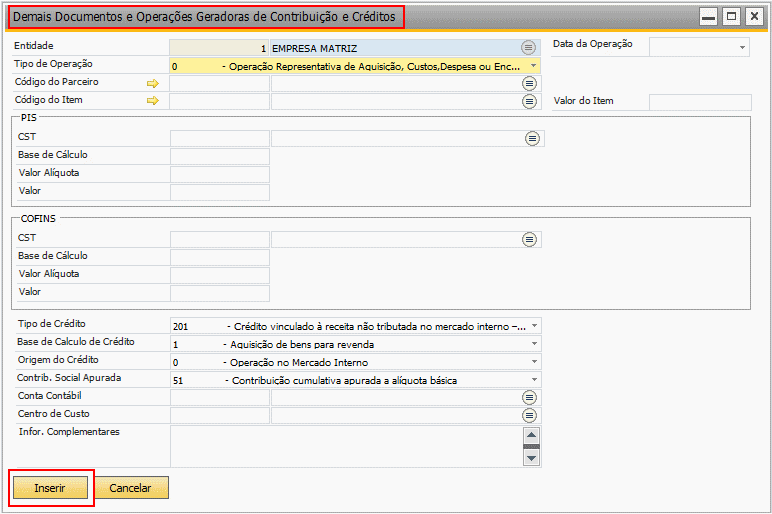Click the PIS Valor Alíquota field

pos(220,174)
